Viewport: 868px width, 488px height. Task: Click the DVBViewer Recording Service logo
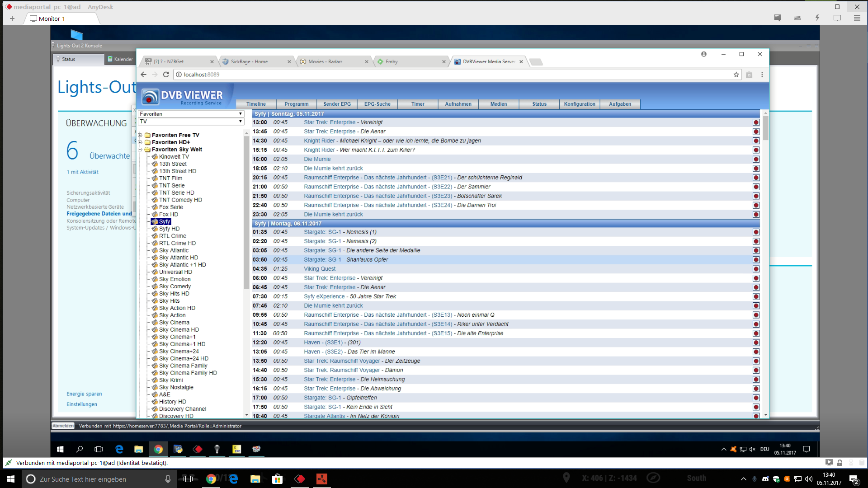pos(182,96)
